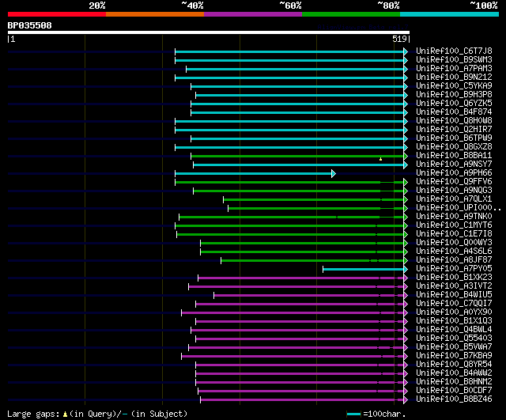
Task: Click the purple alignment bar for UniRef100_B8BZ46
Action: point(302,400)
